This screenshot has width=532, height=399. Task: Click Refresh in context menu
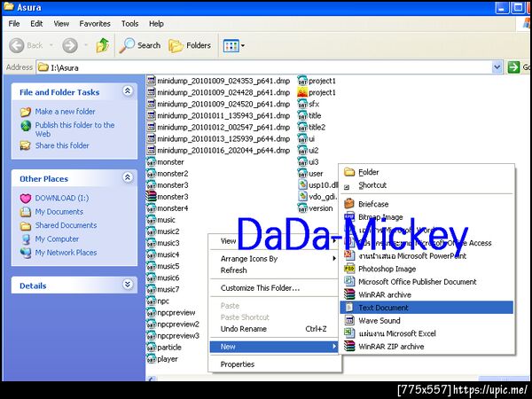[x=274, y=270]
